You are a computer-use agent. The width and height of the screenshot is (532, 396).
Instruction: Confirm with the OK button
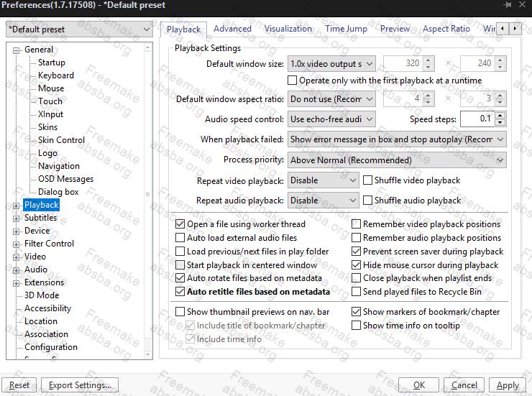pyautogui.click(x=419, y=385)
